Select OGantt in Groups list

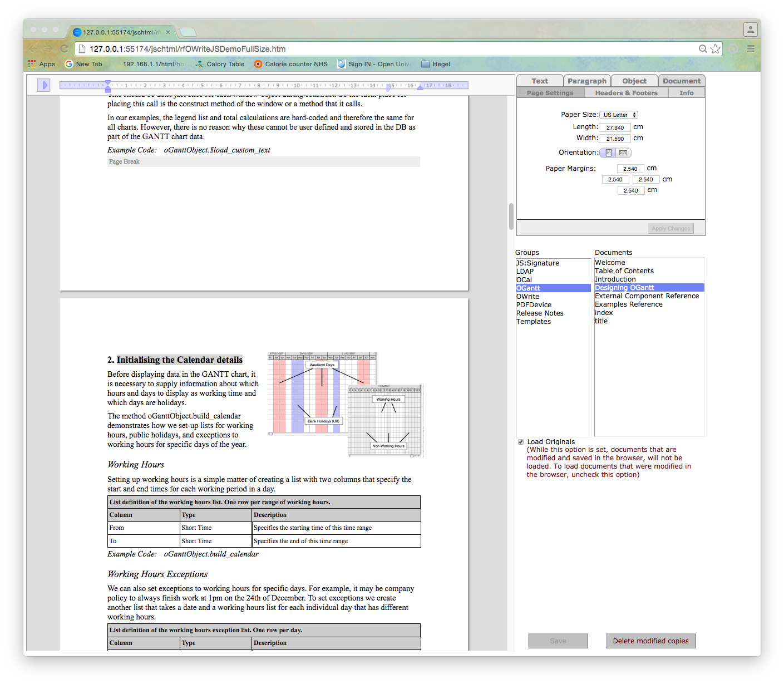553,288
